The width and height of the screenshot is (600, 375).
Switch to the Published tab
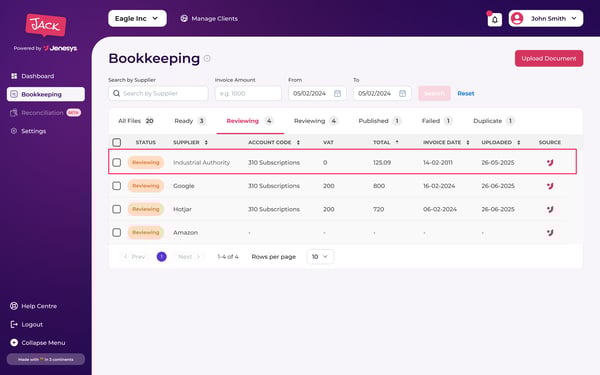click(380, 121)
